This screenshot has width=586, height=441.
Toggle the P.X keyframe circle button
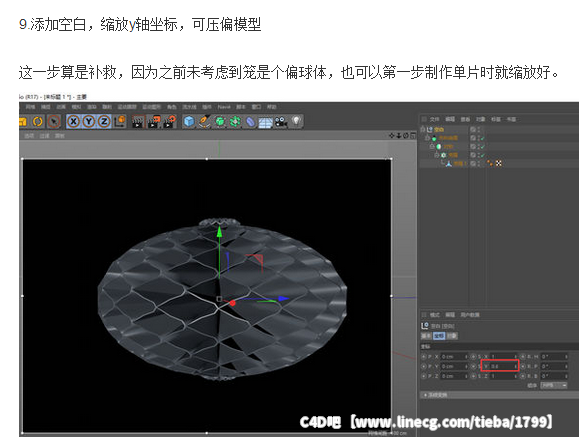tap(424, 357)
